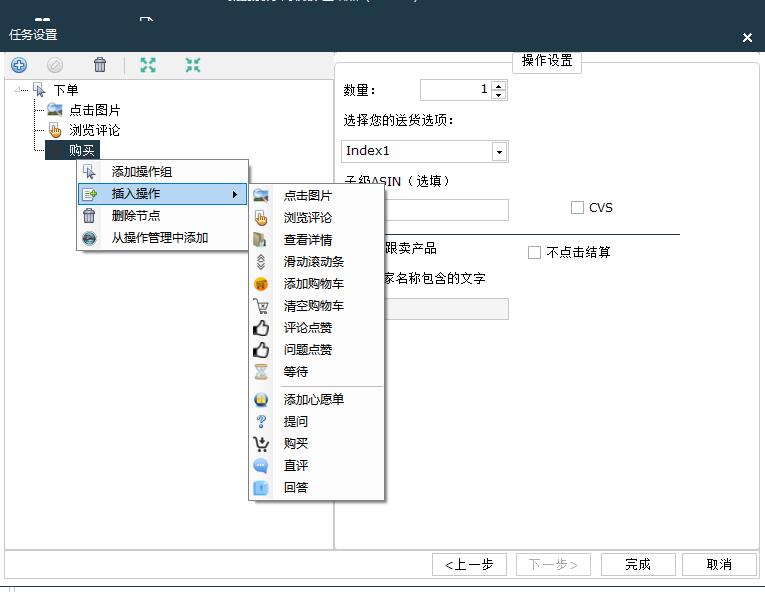The width and height of the screenshot is (765, 592).
Task: Insert the 滑动滚动条 operation
Action: 317,262
